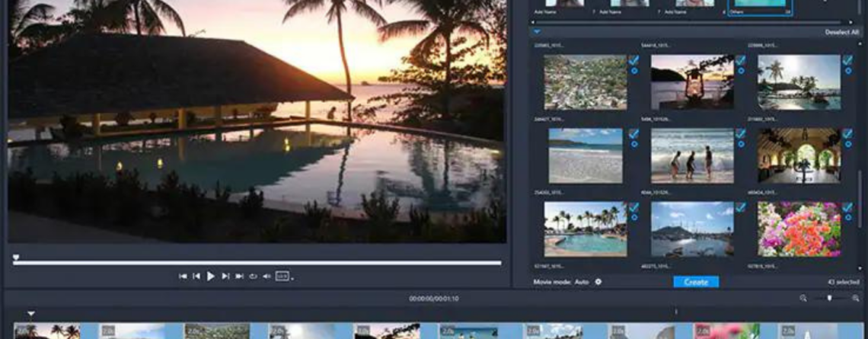Screen dimensions: 868x339
Task: Jump to the start of the movie
Action: pyautogui.click(x=183, y=276)
